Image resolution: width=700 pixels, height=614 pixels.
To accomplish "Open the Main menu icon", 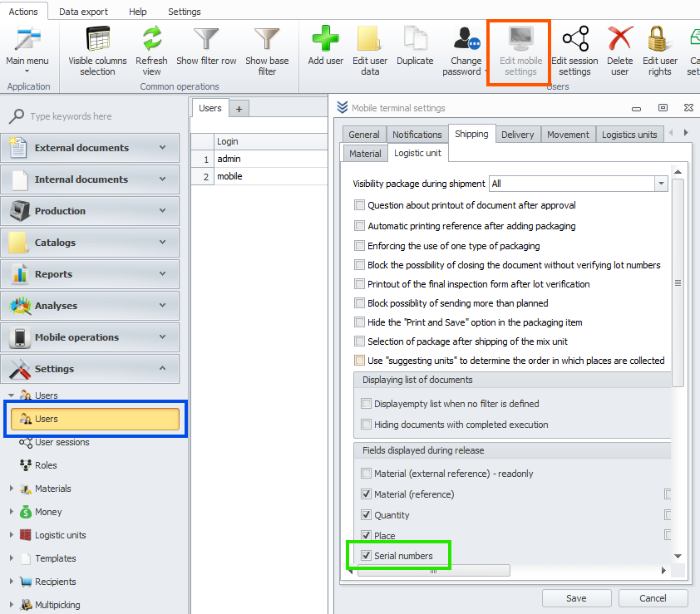I will 27,38.
